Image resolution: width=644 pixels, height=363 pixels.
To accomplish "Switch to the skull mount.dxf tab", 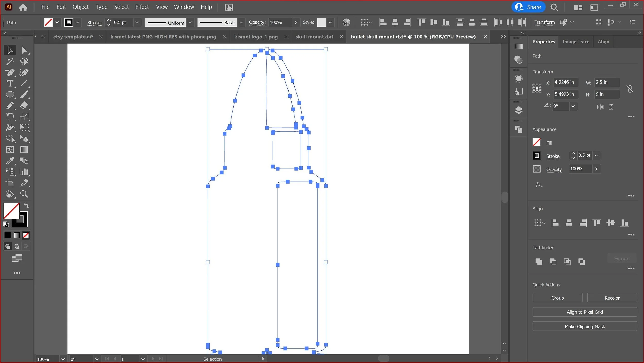I will tap(314, 37).
